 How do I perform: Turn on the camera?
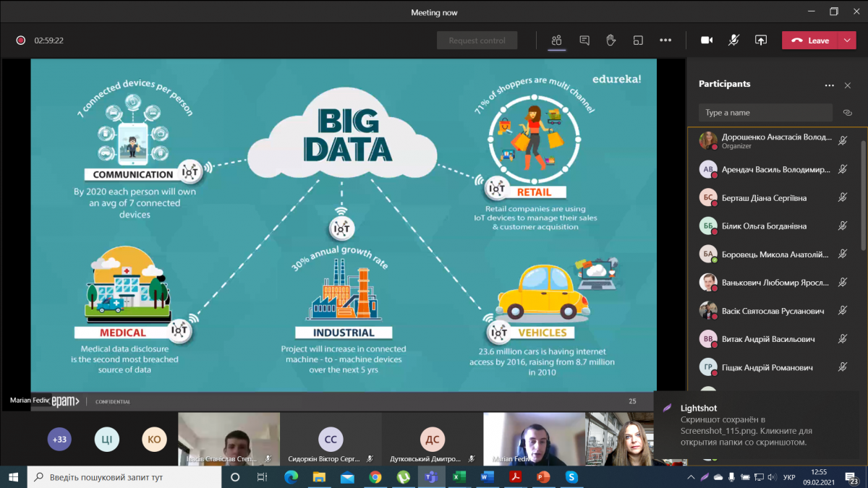pos(707,40)
